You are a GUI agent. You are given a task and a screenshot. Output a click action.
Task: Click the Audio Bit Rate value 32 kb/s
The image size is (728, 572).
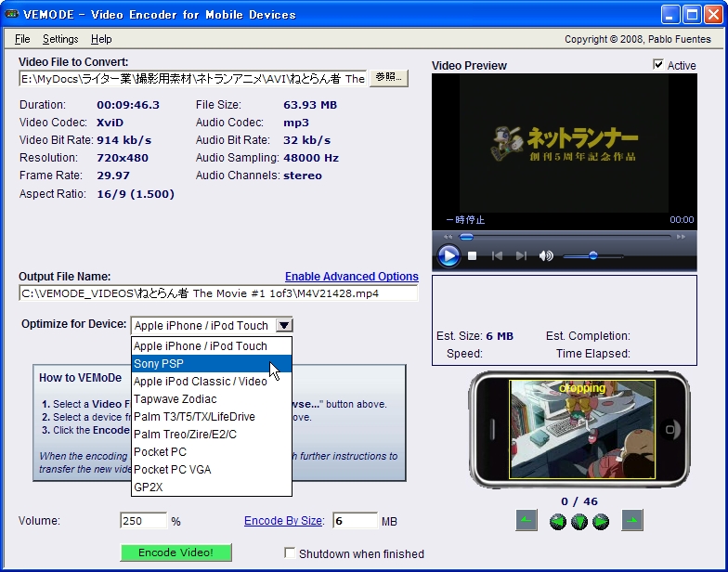click(306, 140)
